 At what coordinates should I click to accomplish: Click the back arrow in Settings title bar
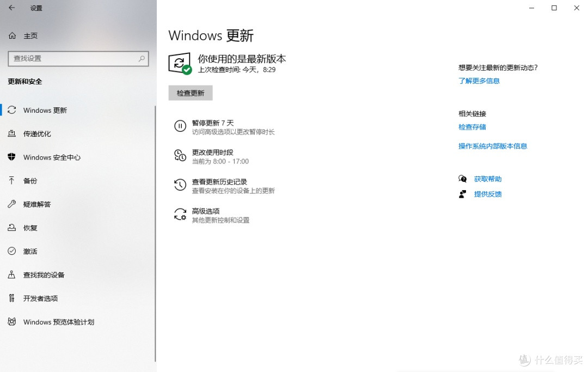point(11,8)
